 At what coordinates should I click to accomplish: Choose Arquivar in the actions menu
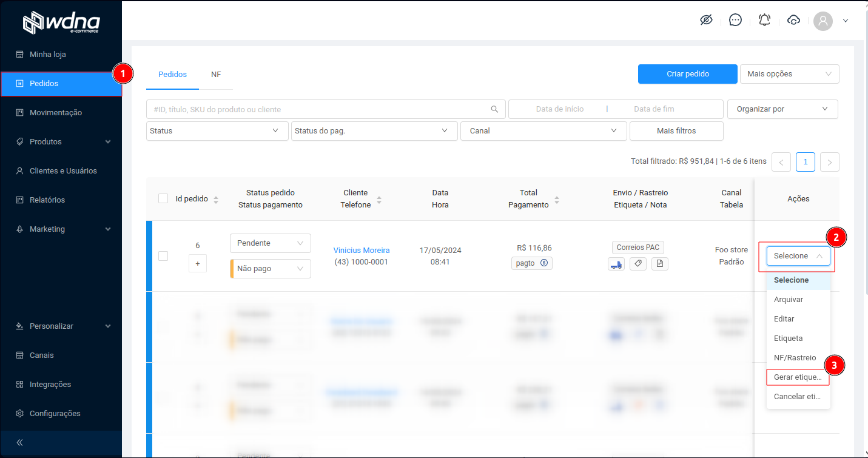(798, 300)
